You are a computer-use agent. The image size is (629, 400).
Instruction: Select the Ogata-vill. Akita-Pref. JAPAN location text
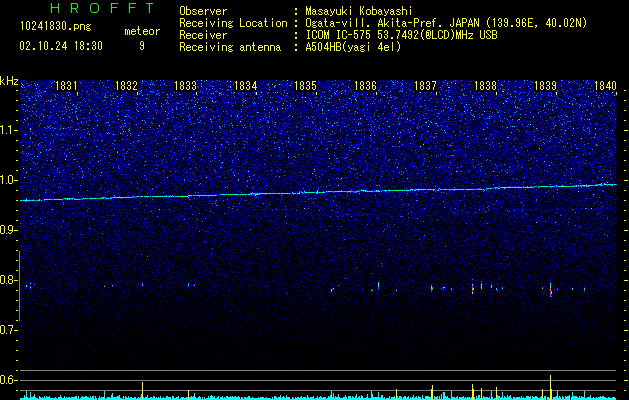pyautogui.click(x=446, y=23)
